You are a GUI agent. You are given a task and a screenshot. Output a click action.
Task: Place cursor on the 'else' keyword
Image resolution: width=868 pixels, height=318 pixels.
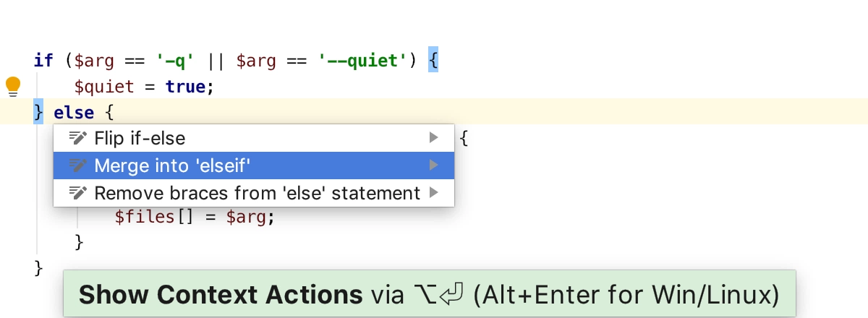(x=74, y=113)
